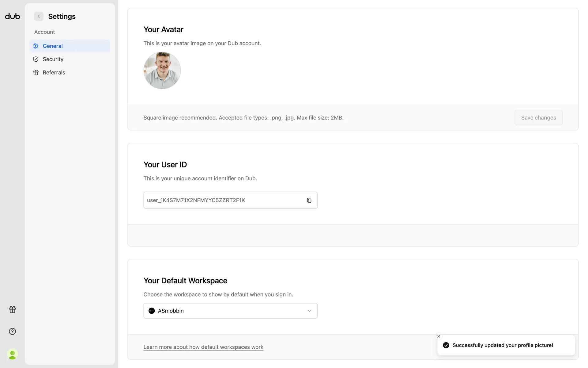Click the dub logo
The width and height of the screenshot is (588, 368).
12,16
